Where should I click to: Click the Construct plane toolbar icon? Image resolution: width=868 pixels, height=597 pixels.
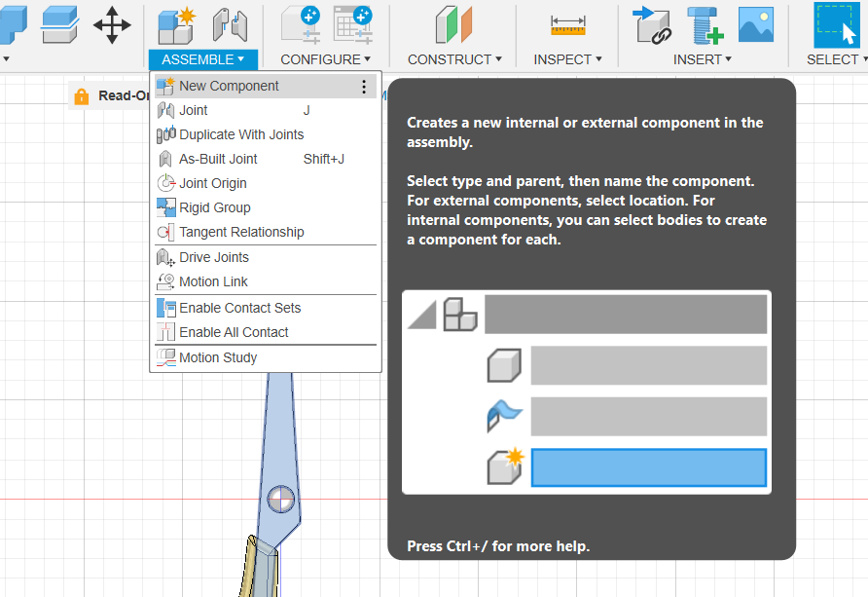pos(453,25)
